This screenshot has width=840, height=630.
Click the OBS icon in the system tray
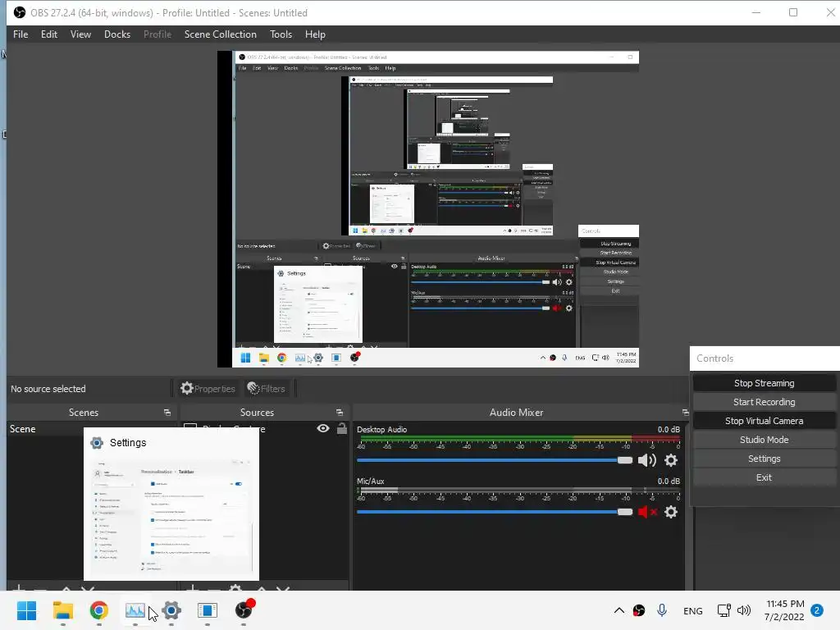638,610
